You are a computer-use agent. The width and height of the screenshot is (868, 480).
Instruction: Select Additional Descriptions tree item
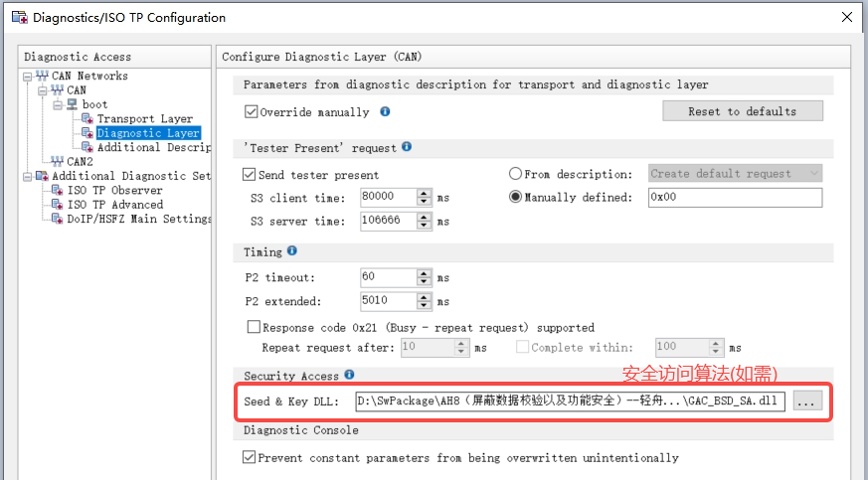pyautogui.click(x=153, y=148)
